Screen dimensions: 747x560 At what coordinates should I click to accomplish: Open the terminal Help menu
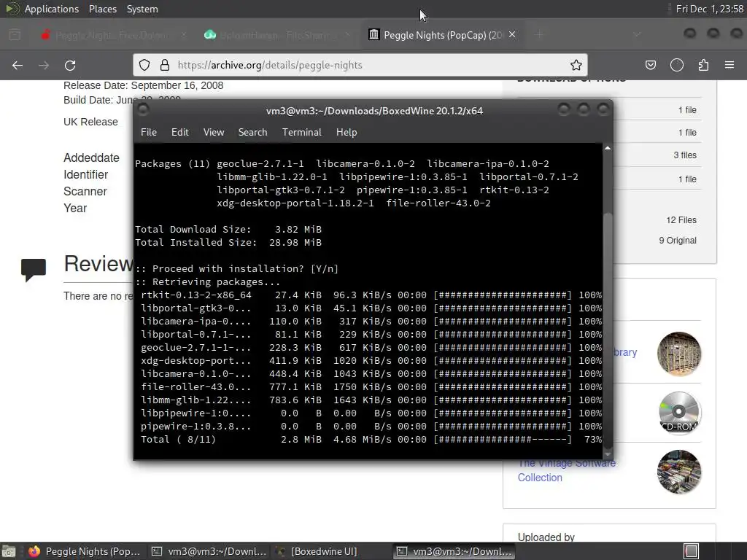pos(347,133)
